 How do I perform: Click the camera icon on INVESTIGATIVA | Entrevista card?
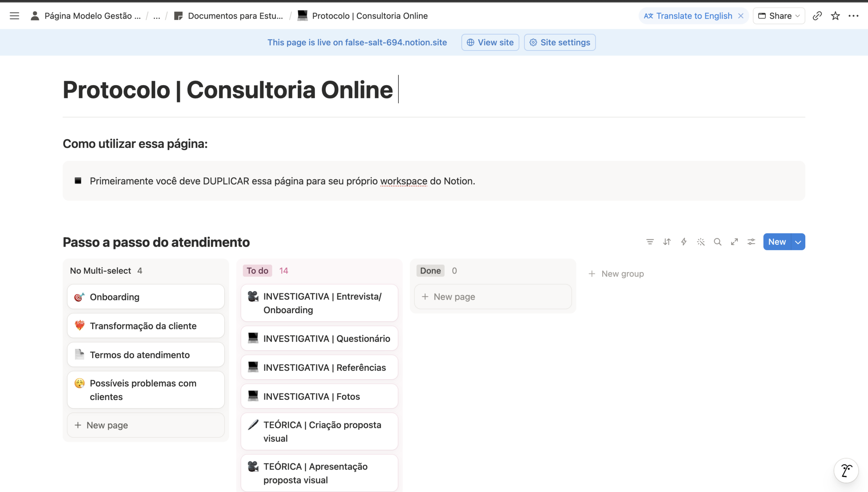253,296
